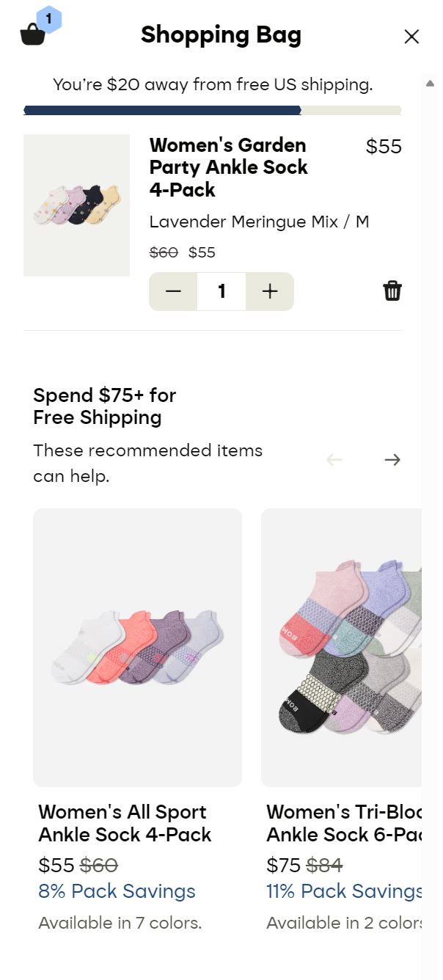The width and height of the screenshot is (443, 980).
Task: Open the shopping bag icon
Action: coord(32,34)
